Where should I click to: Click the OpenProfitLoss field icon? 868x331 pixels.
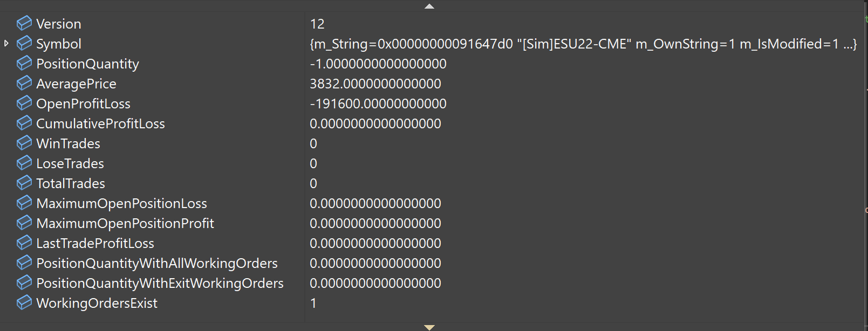point(24,103)
